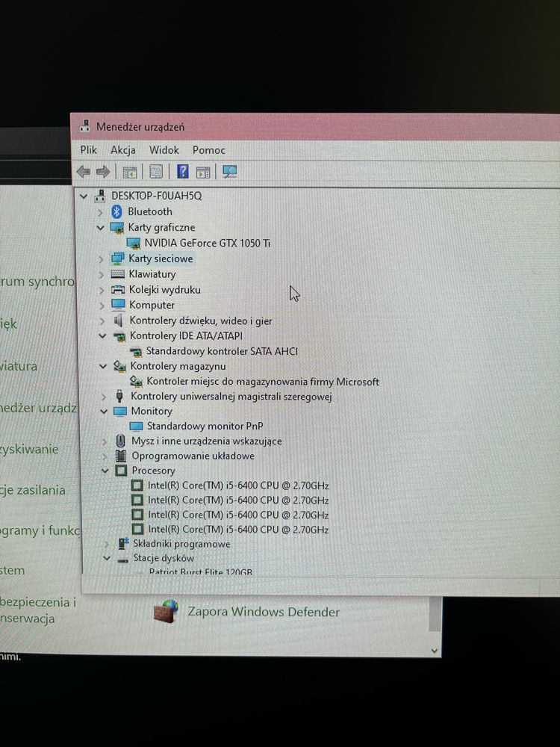Click the Karty sieciowe network icon

coord(118,258)
